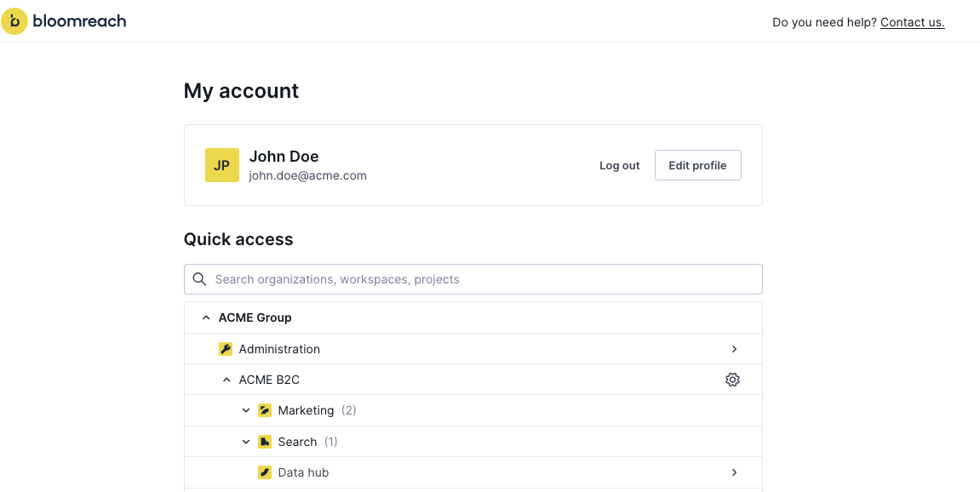Click the John Doe name text
The width and height of the screenshot is (980, 492).
tap(284, 157)
